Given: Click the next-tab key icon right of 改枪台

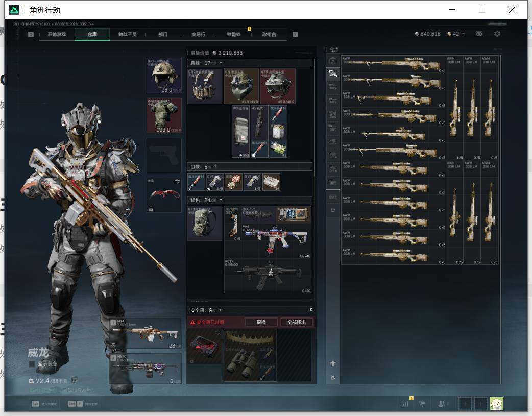Looking at the screenshot, I should click(295, 34).
